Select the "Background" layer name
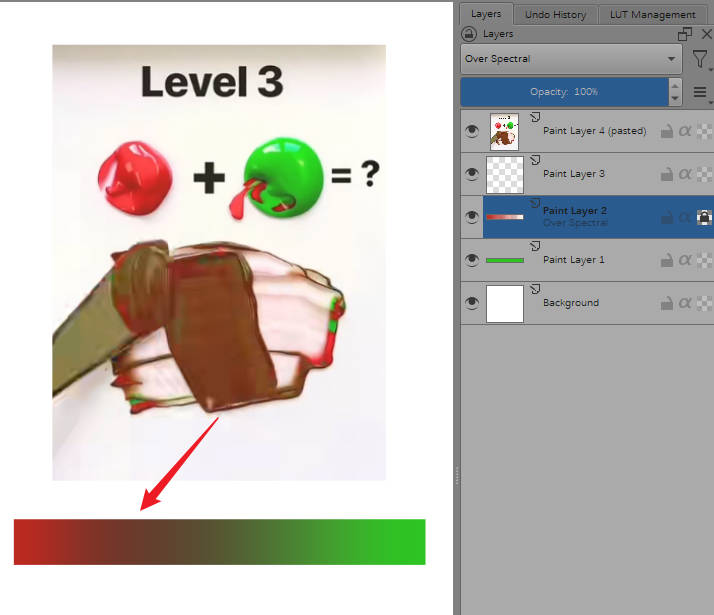The image size is (714, 615). [x=571, y=303]
